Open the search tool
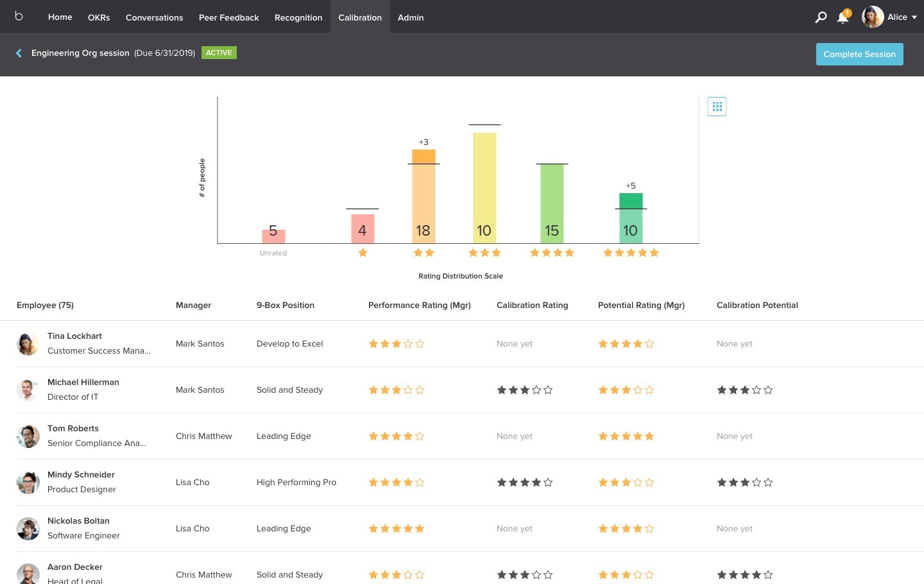The image size is (924, 584). pos(821,17)
